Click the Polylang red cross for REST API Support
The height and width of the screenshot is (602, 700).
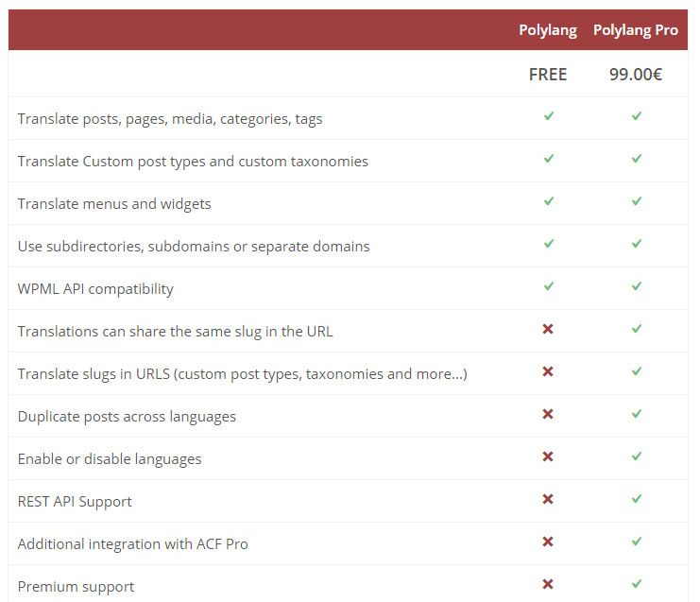548,499
